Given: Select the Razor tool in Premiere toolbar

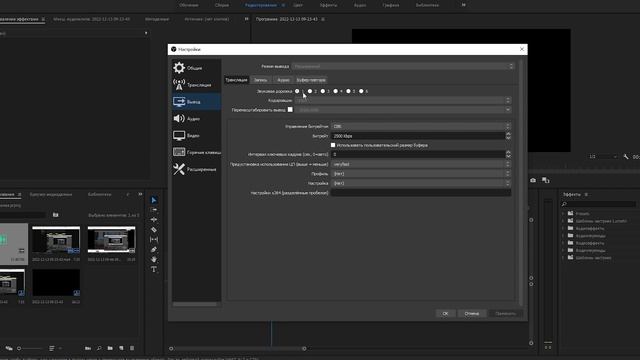Looking at the screenshot, I should pyautogui.click(x=153, y=230).
